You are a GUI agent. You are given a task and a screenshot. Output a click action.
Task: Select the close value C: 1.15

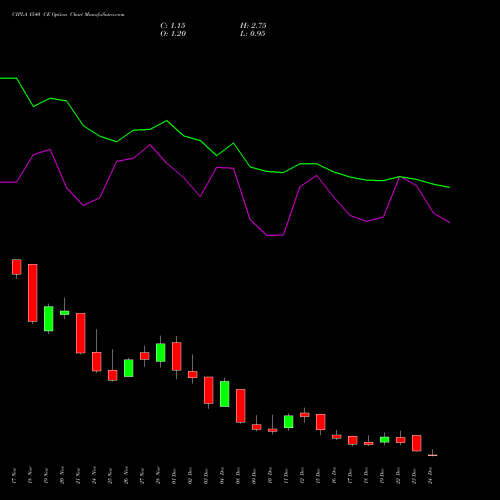click(x=173, y=26)
